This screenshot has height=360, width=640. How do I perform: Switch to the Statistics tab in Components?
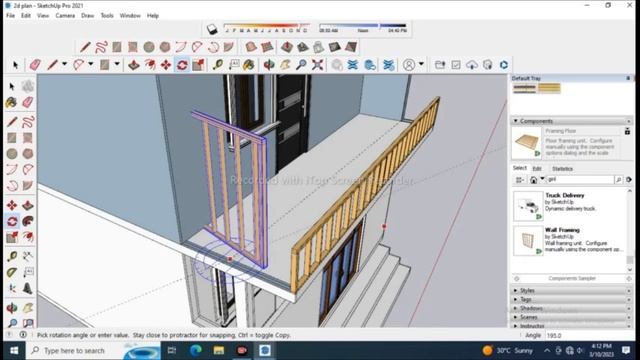pyautogui.click(x=562, y=169)
